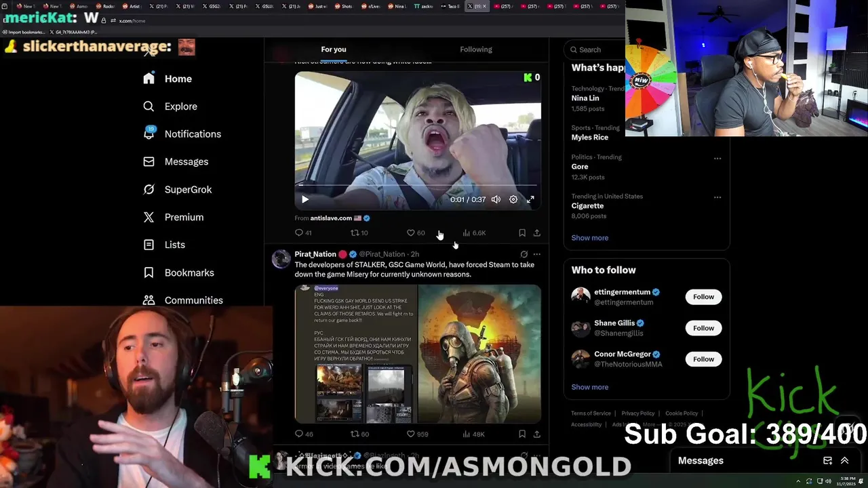Click the video progress bar

click(x=418, y=185)
